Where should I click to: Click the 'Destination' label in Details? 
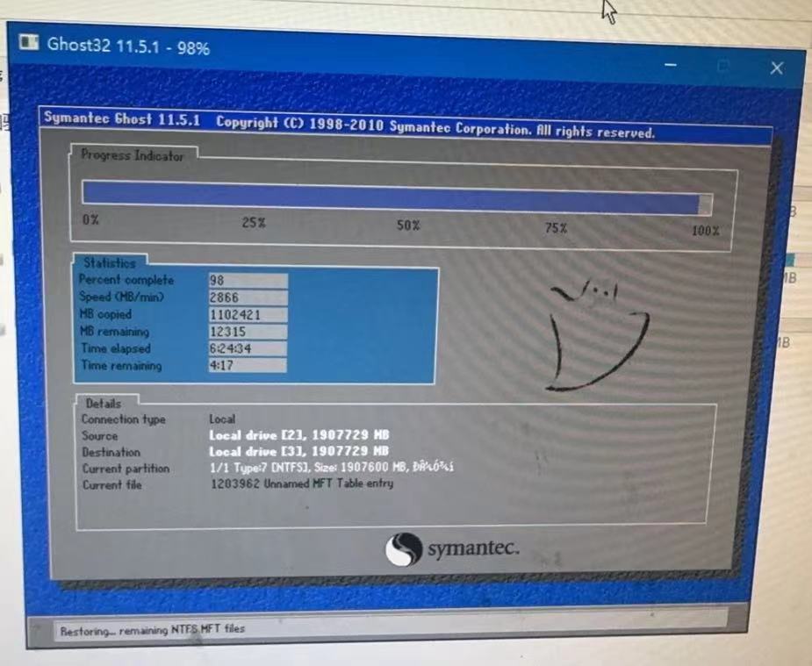point(111,452)
